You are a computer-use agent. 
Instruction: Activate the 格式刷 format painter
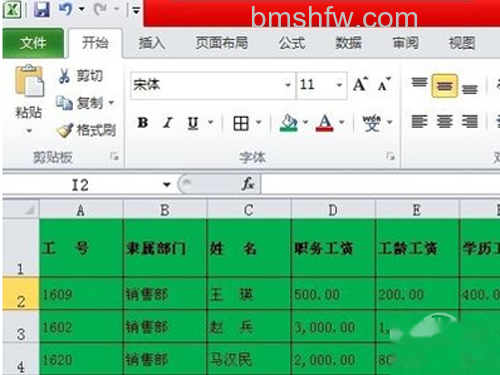(86, 130)
